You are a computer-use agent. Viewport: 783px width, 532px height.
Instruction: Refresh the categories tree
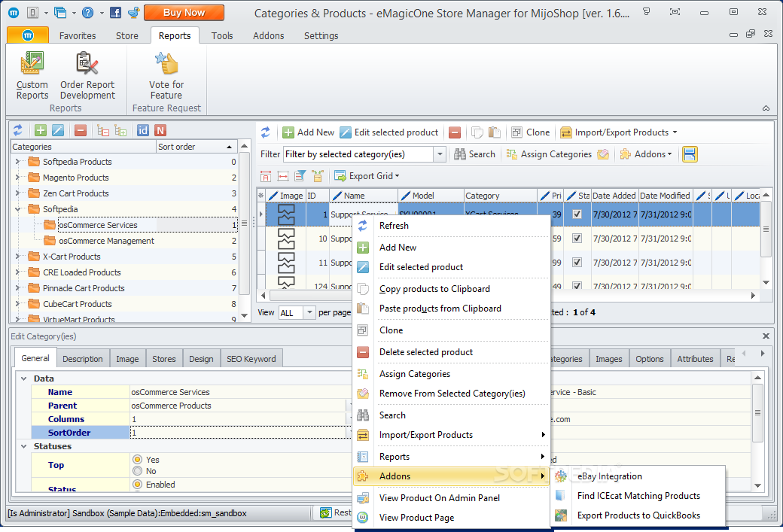pos(18,130)
